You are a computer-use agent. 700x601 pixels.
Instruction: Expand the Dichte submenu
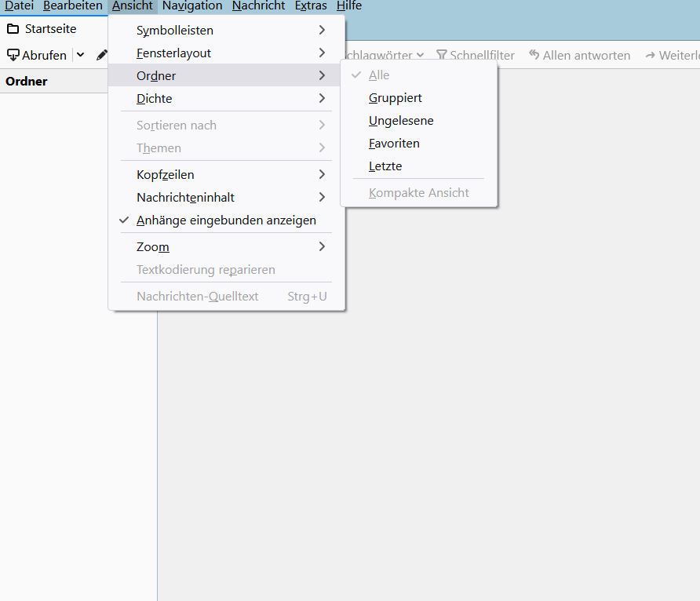(226, 99)
